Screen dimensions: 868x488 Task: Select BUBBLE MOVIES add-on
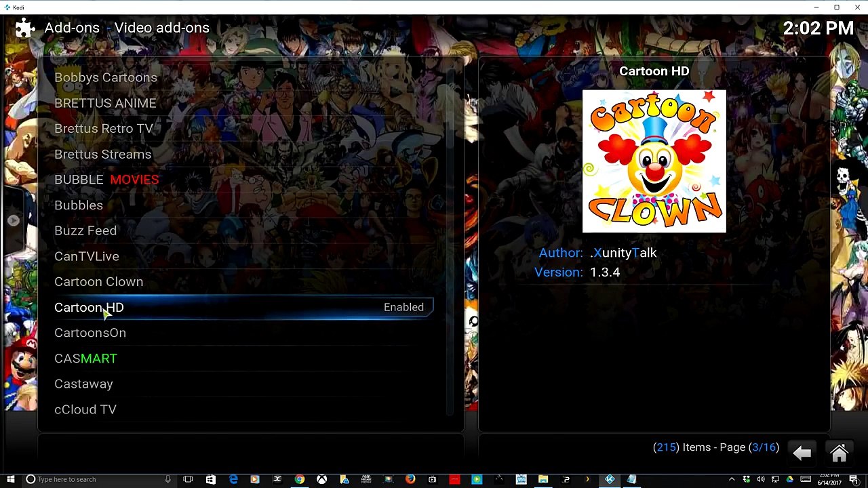(x=106, y=180)
